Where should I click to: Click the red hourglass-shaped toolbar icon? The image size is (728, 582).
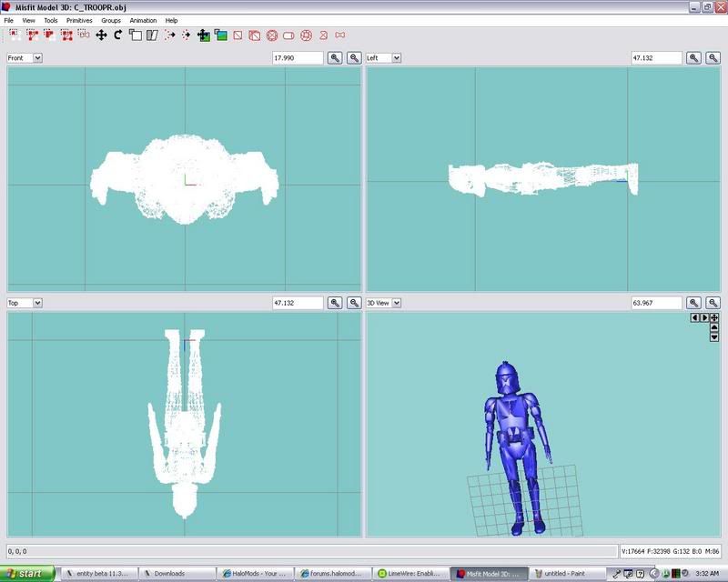pos(324,35)
